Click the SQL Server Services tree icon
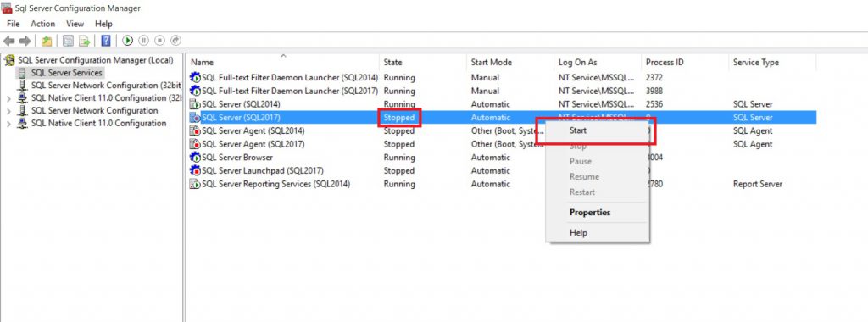Viewport: 868px width, 322px height. 22,73
